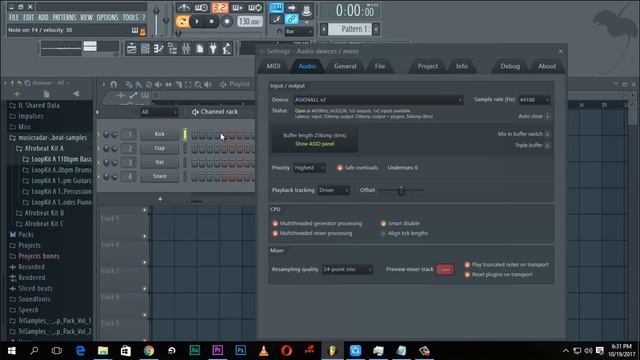Viewport: 640px width, 360px height.
Task: Open Adobe Photoshop from taskbar
Action: (240, 351)
